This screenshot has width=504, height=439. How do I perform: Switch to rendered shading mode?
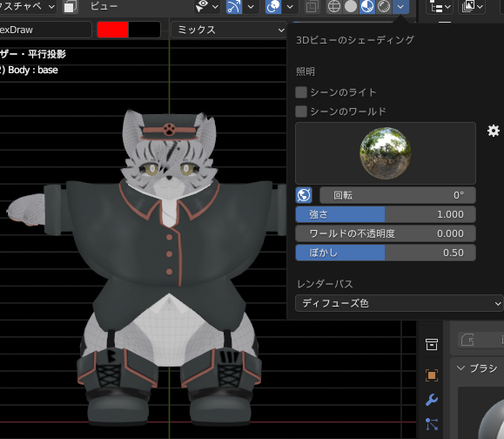pyautogui.click(x=384, y=6)
